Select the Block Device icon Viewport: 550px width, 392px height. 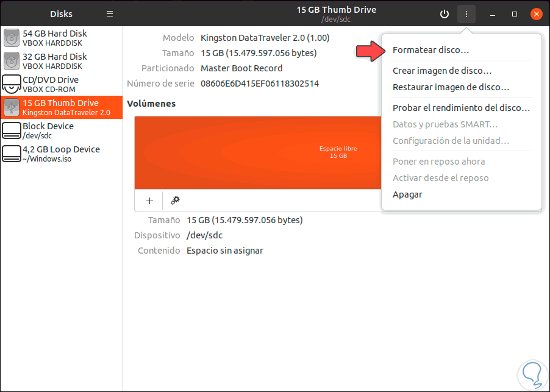pyautogui.click(x=11, y=130)
